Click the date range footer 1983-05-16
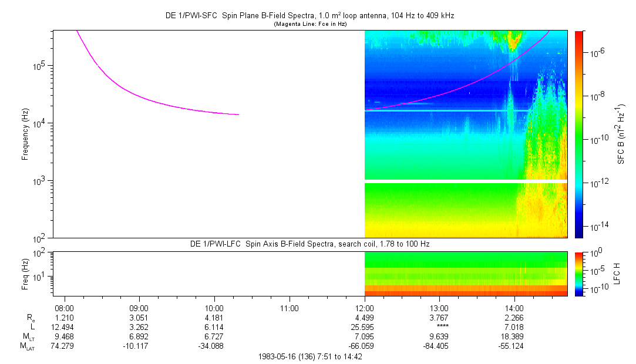 click(309, 356)
